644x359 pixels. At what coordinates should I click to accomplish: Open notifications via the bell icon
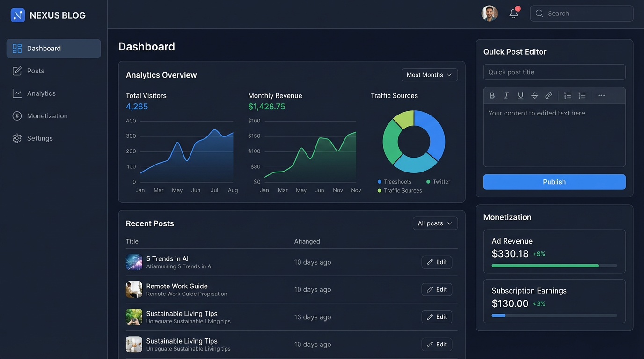click(513, 13)
